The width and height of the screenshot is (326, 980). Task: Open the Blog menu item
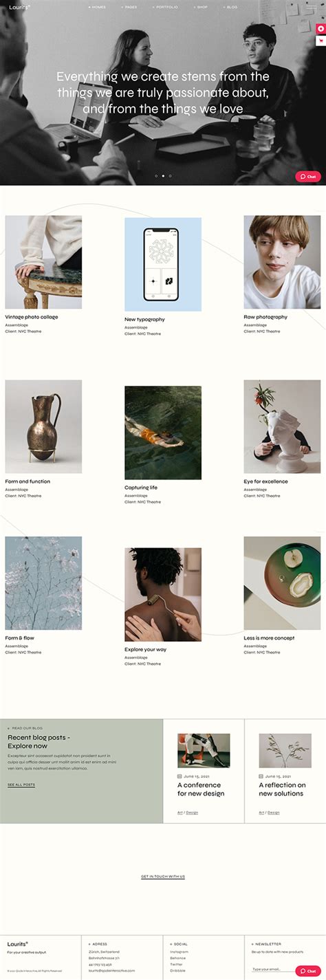click(x=230, y=7)
